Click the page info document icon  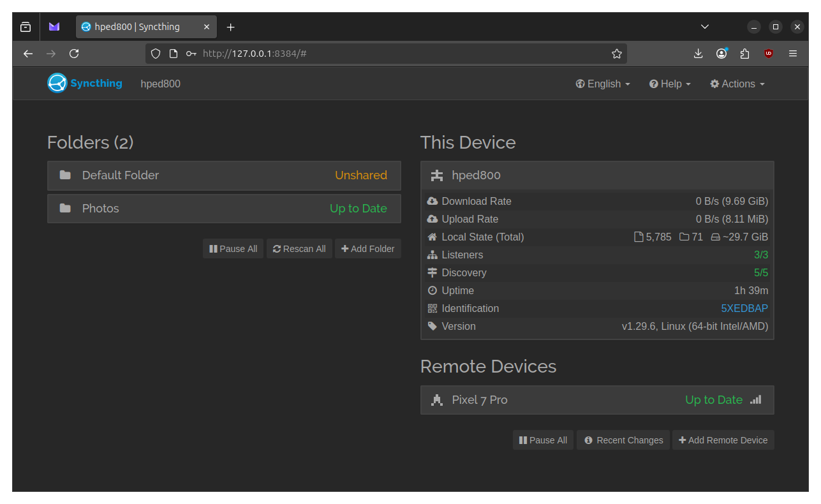[174, 54]
